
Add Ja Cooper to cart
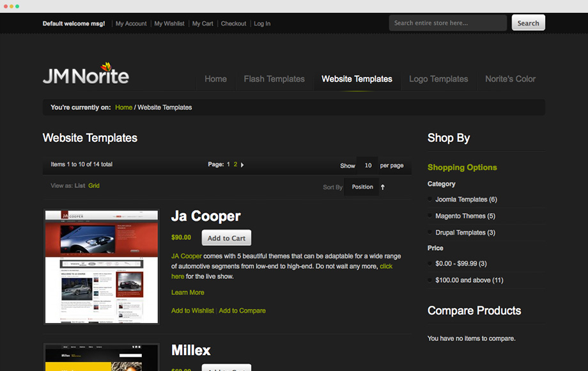pos(226,238)
